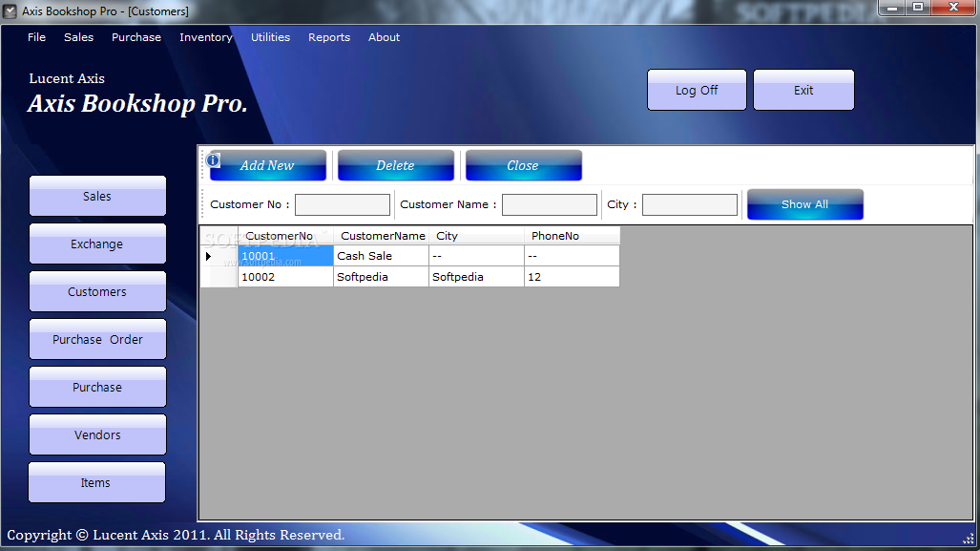Click the Exit button
This screenshot has height=551, width=980.
tap(803, 90)
